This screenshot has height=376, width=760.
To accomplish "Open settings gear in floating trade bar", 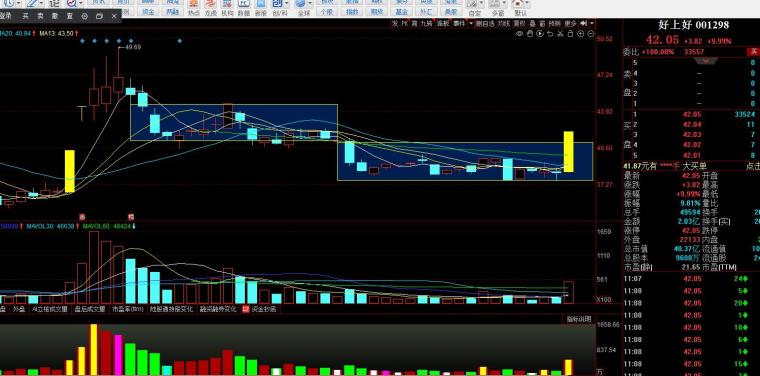I will 85,16.
